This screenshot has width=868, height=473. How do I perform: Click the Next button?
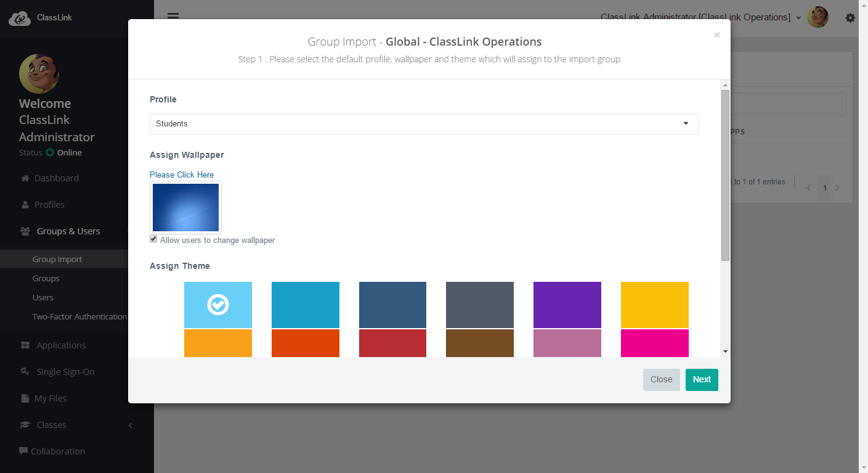coord(702,380)
